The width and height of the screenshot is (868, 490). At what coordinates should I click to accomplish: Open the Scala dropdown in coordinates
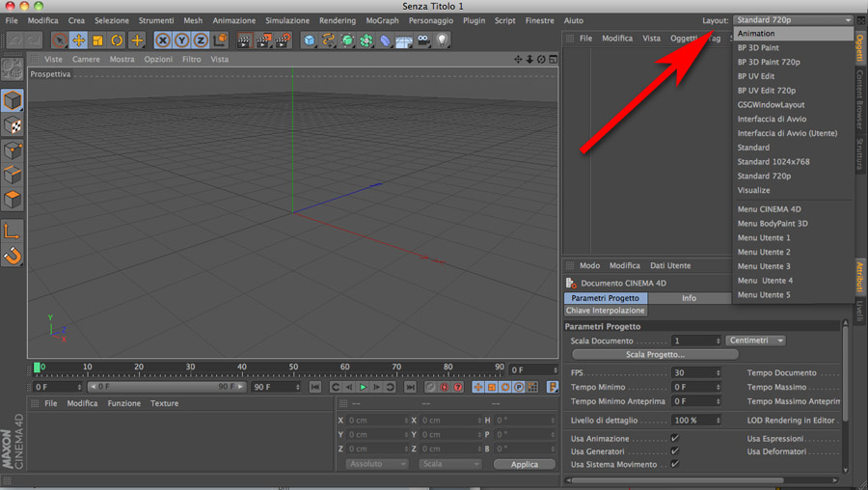pos(449,464)
